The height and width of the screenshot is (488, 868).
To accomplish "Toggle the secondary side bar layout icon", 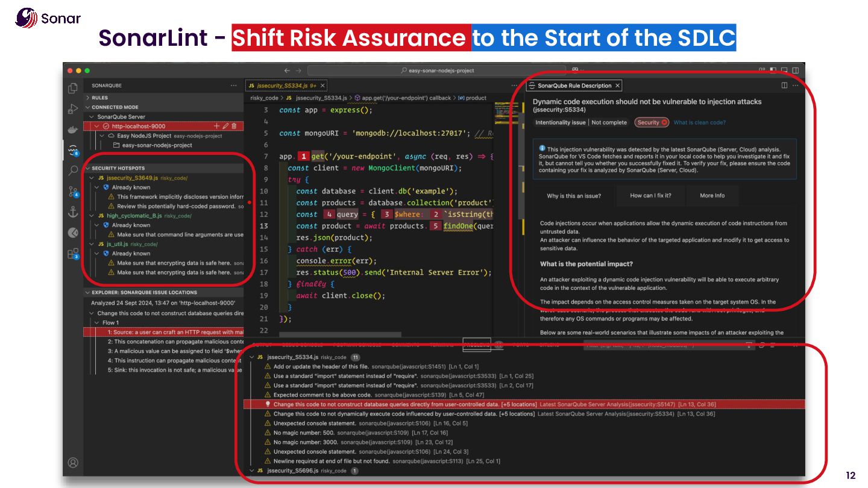I will click(796, 70).
